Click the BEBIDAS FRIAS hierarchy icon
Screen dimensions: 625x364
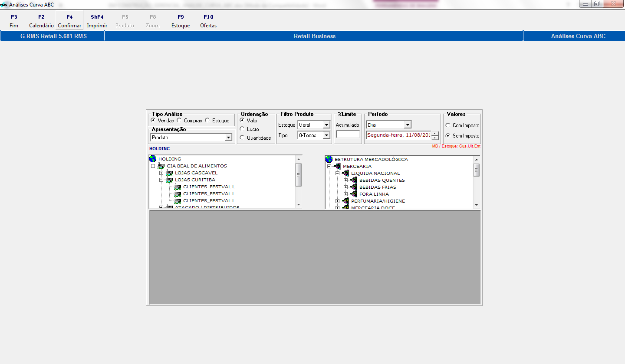click(354, 187)
